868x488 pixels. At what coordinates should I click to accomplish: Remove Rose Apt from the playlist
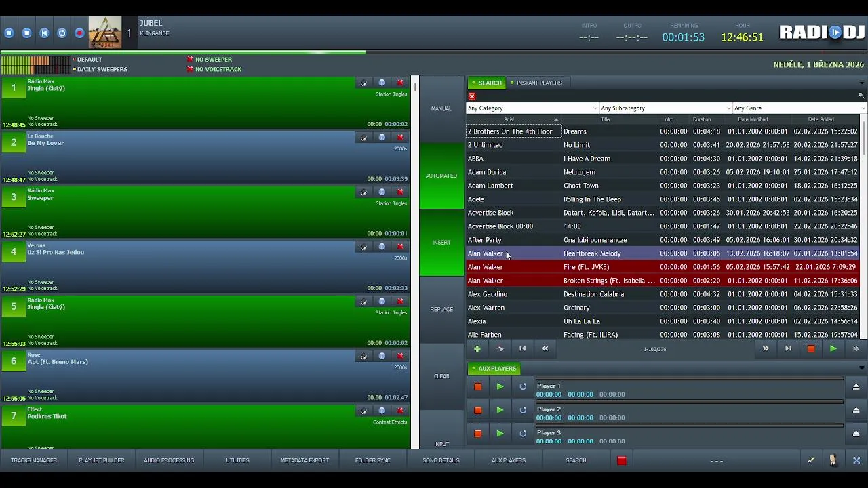point(400,356)
